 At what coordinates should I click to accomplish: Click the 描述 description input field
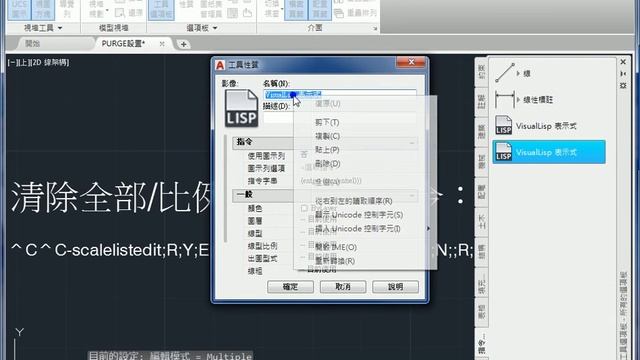pos(340,118)
